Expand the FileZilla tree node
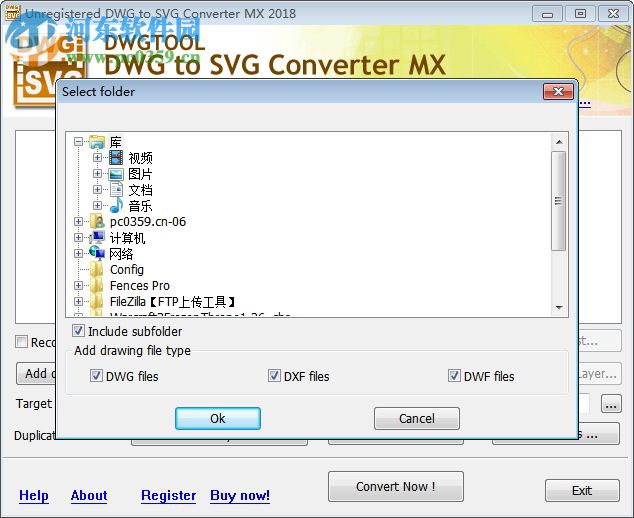The image size is (634, 518). click(x=78, y=302)
